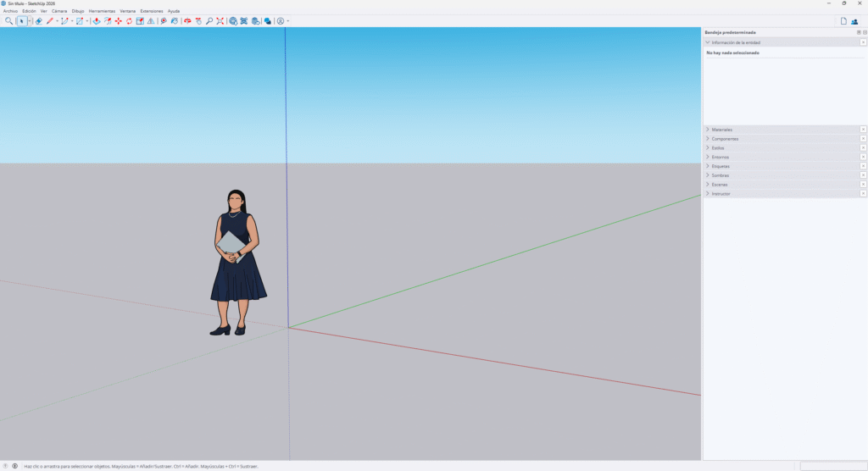Screen dimensions: 868x471
Task: Close the Instructor panel
Action: 863,194
